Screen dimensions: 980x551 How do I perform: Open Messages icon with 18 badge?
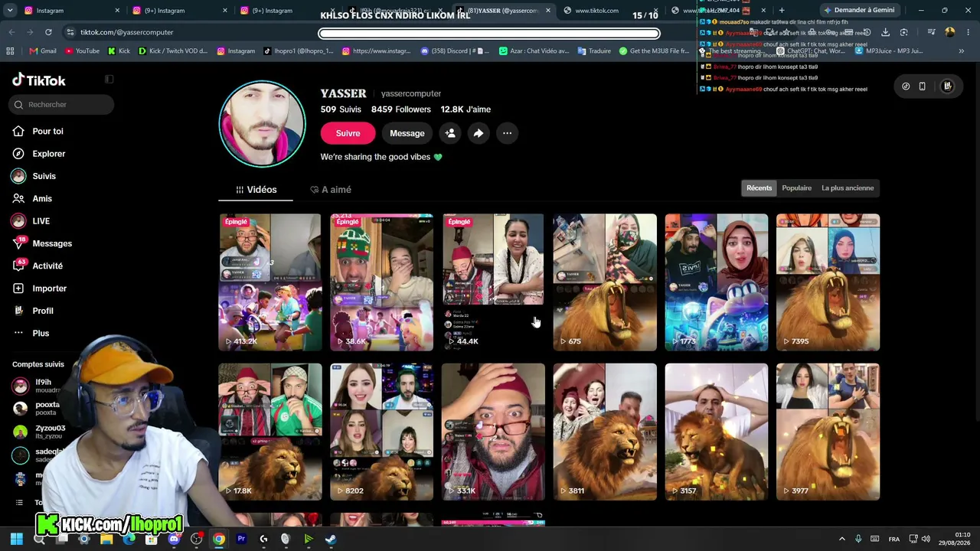(x=18, y=243)
